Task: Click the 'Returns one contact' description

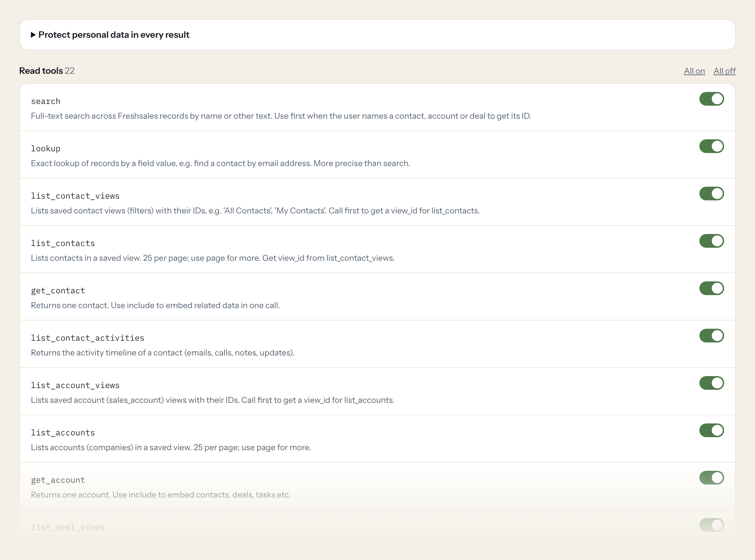Action: pos(155,305)
